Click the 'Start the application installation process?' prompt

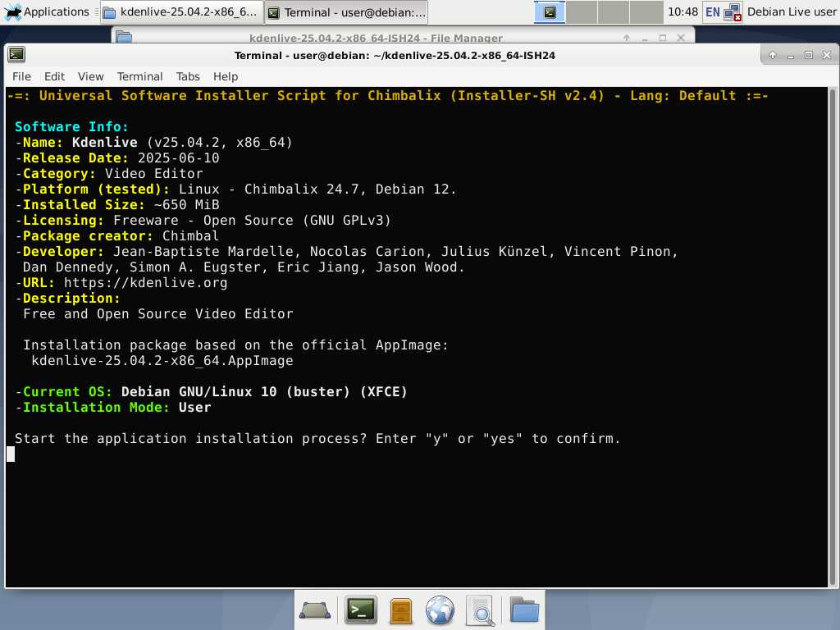point(190,438)
